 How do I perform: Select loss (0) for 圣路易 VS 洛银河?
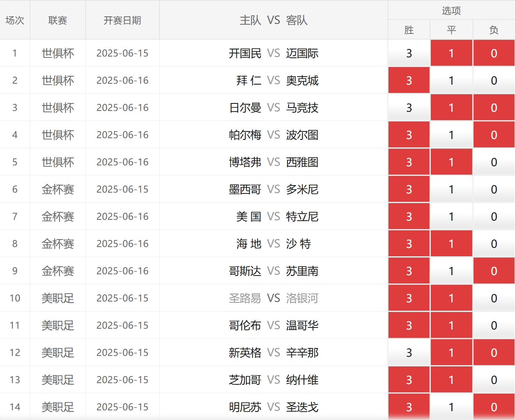click(x=494, y=298)
